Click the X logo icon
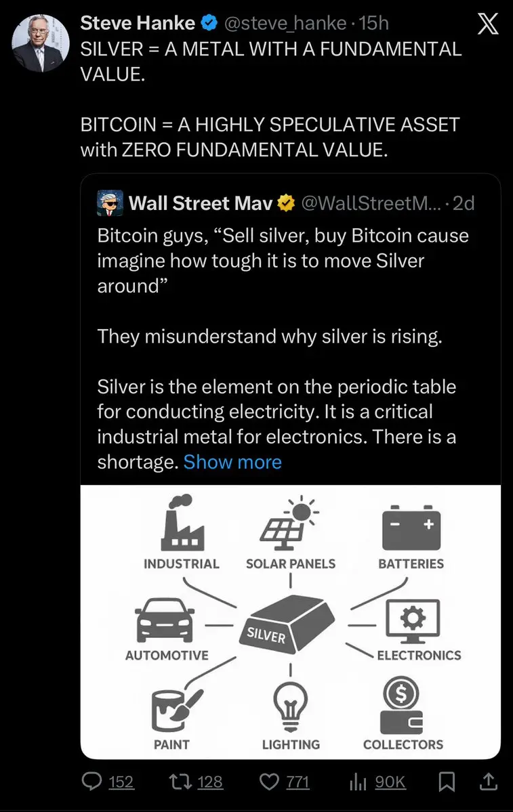513x812 pixels. pyautogui.click(x=488, y=24)
